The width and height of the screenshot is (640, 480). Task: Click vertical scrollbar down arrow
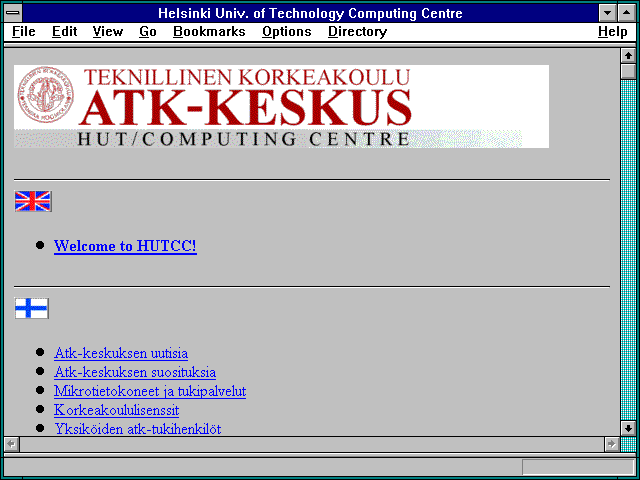tap(628, 428)
